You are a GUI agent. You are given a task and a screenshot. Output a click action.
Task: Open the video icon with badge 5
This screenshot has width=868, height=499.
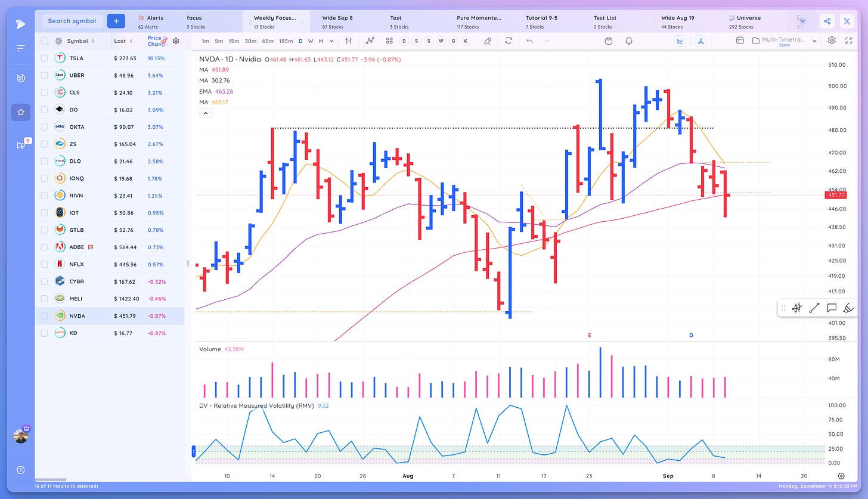(x=20, y=145)
